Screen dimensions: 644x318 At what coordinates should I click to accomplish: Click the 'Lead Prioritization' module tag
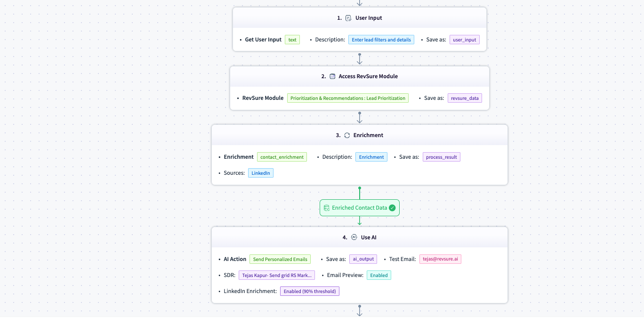[348, 98]
